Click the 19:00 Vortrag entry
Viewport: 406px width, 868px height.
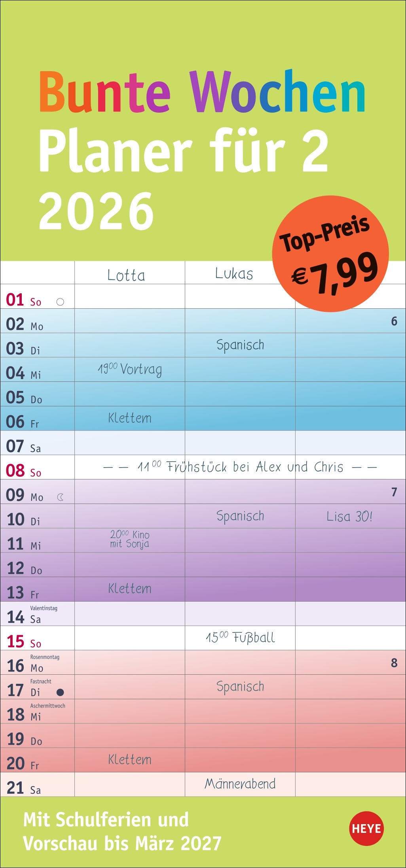pyautogui.click(x=130, y=370)
